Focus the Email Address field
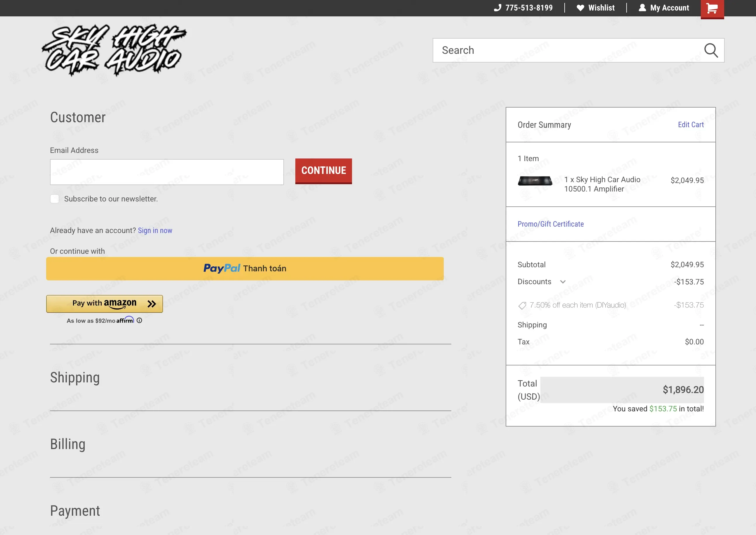756x535 pixels. [167, 172]
